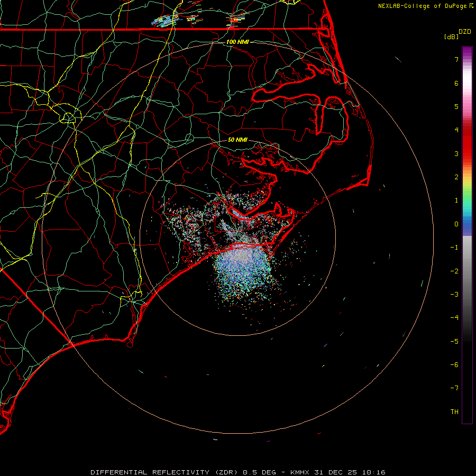This screenshot has width=476, height=476.
Task: Click the 100 NMI range ring label
Action: (237, 42)
